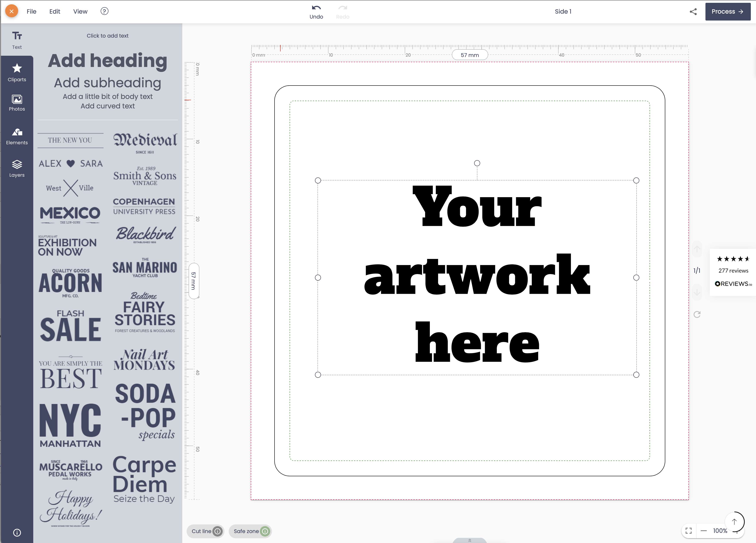Image resolution: width=756 pixels, height=543 pixels.
Task: Click the horizontal 57 mm width label
Action: (x=470, y=55)
